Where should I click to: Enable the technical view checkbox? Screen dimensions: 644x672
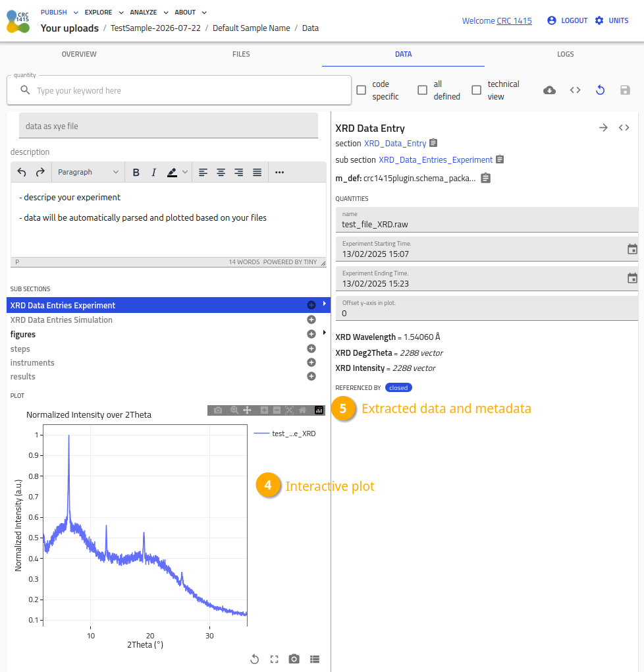coord(477,90)
